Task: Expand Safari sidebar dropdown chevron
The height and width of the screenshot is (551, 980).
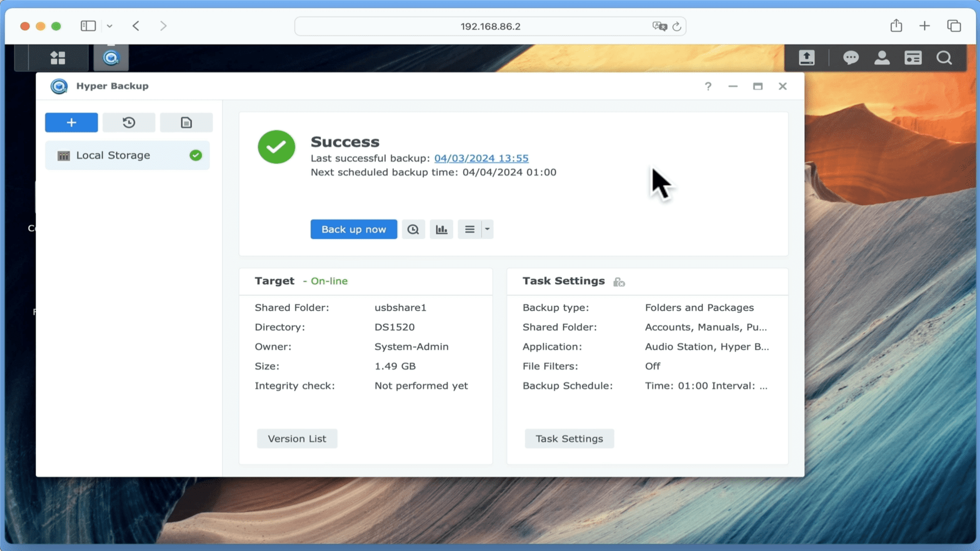Action: pyautogui.click(x=110, y=26)
